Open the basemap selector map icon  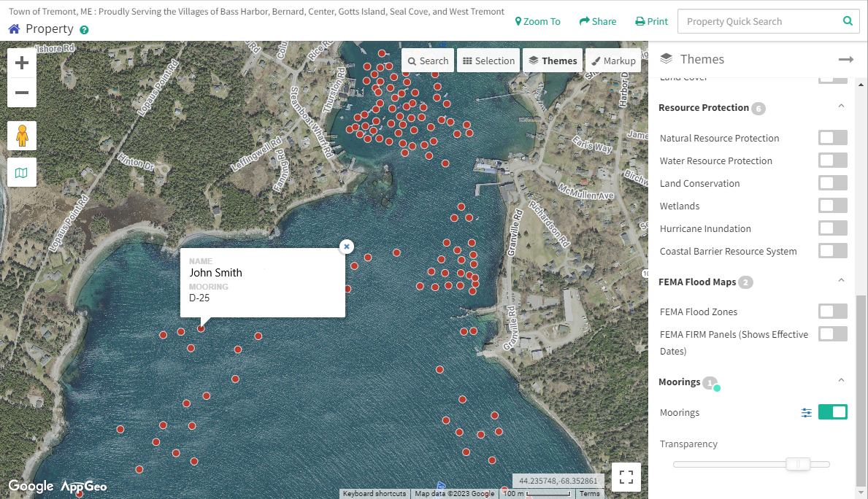[x=22, y=173]
